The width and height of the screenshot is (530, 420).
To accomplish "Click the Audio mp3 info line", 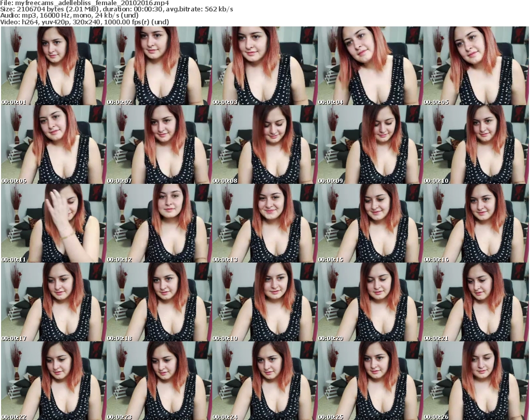I will (x=69, y=16).
